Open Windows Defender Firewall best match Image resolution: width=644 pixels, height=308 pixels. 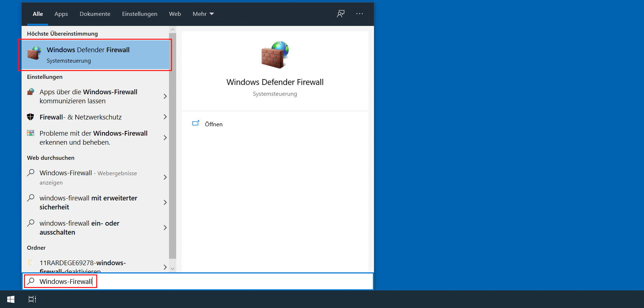95,55
